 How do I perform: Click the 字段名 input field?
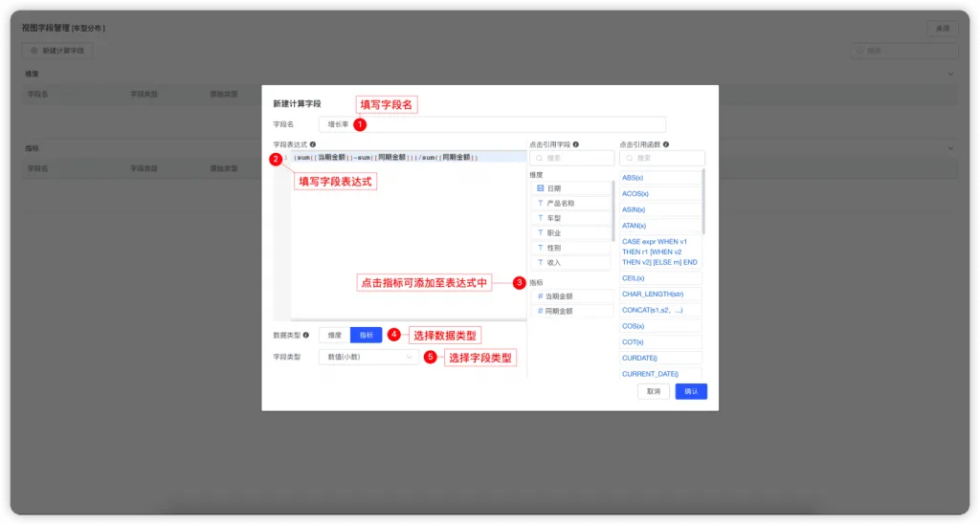[493, 124]
